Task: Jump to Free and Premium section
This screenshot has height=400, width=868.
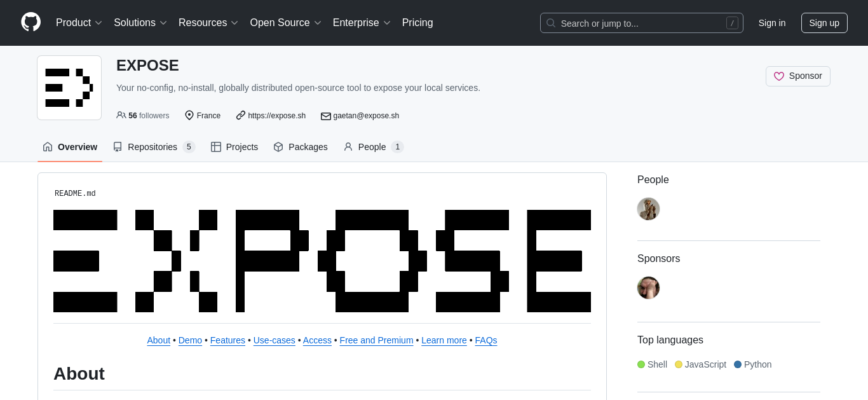Action: click(x=377, y=340)
